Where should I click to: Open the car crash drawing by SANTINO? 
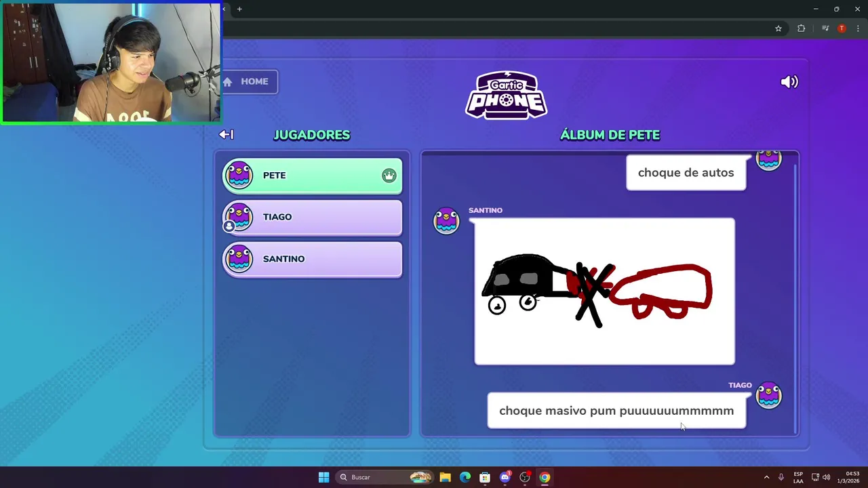tap(604, 291)
